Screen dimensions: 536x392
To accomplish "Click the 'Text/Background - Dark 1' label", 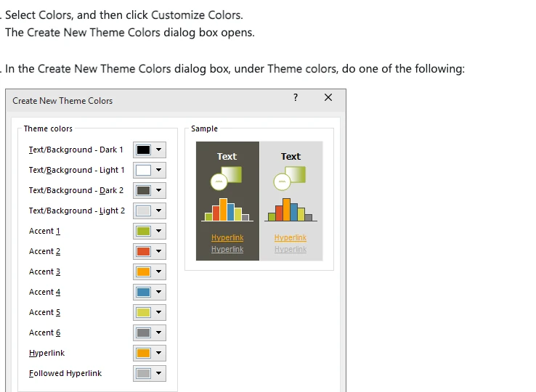I will (76, 150).
